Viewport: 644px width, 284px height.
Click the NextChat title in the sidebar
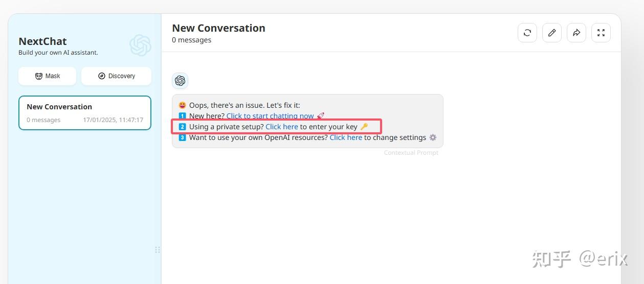pyautogui.click(x=42, y=41)
